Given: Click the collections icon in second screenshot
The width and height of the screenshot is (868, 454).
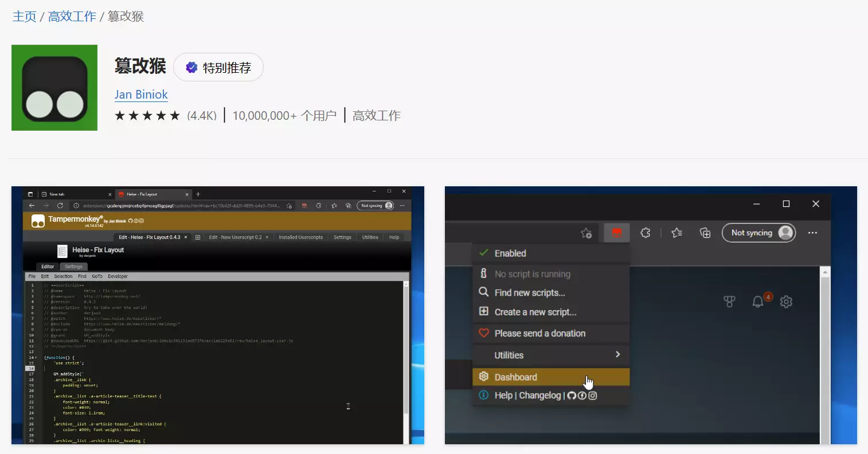Looking at the screenshot, I should pos(705,233).
